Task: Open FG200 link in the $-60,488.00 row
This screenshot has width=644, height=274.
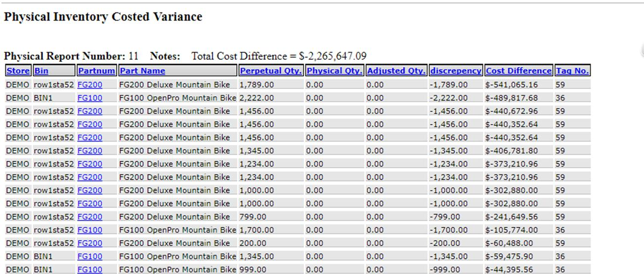Action: click(x=89, y=243)
